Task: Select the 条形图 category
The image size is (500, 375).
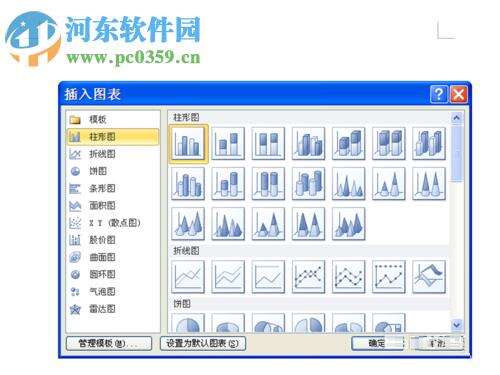Action: tap(113, 188)
